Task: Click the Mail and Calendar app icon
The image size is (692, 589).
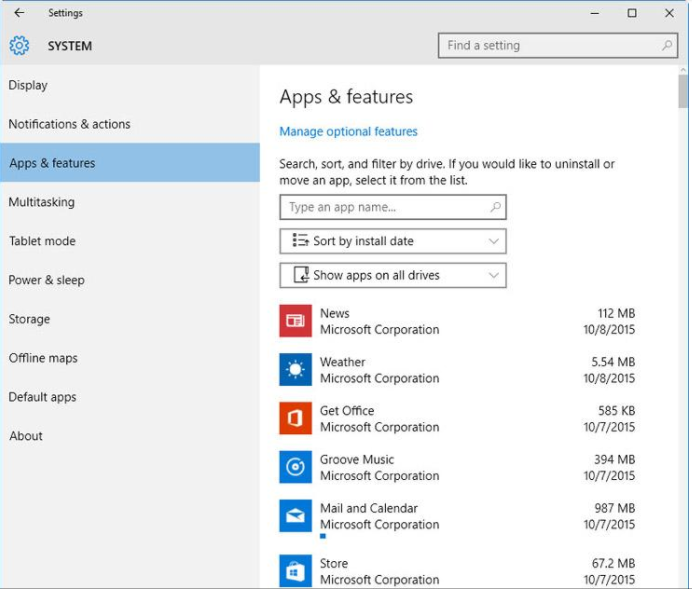Action: coord(295,515)
